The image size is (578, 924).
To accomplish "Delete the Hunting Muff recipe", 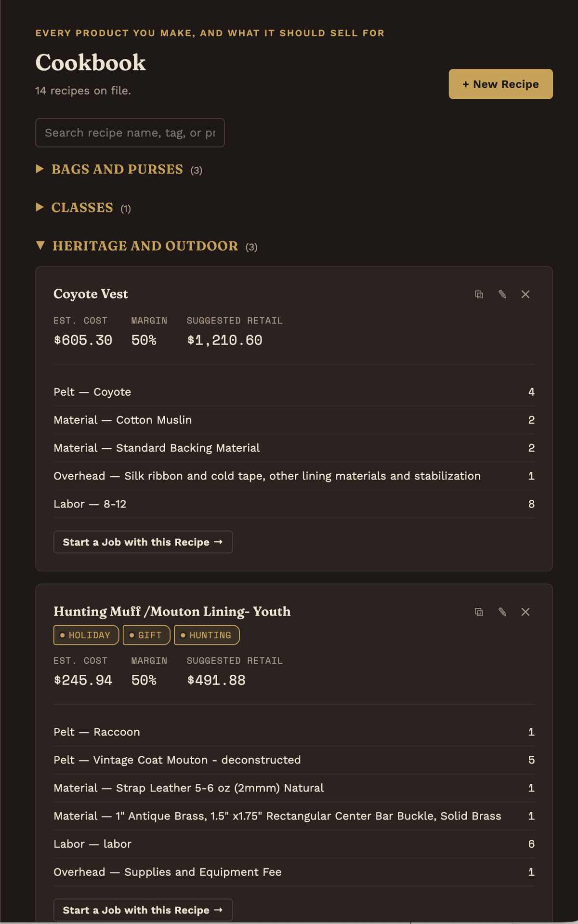I will tap(525, 612).
